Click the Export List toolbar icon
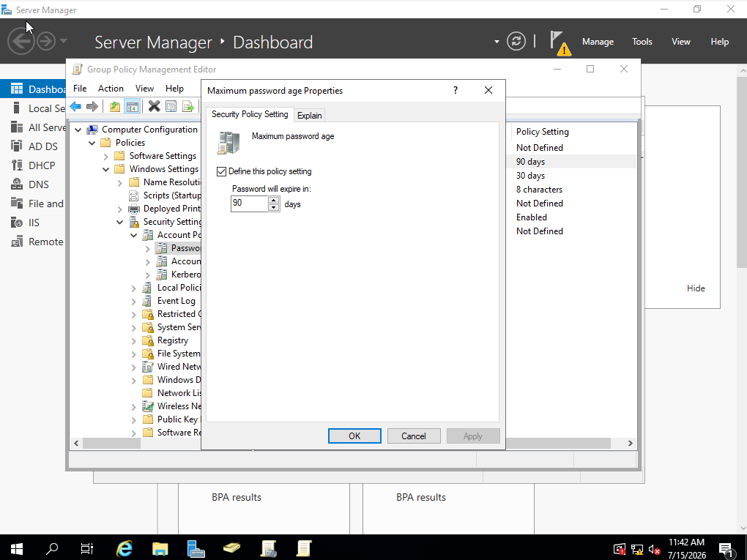This screenshot has height=560, width=747. [188, 106]
